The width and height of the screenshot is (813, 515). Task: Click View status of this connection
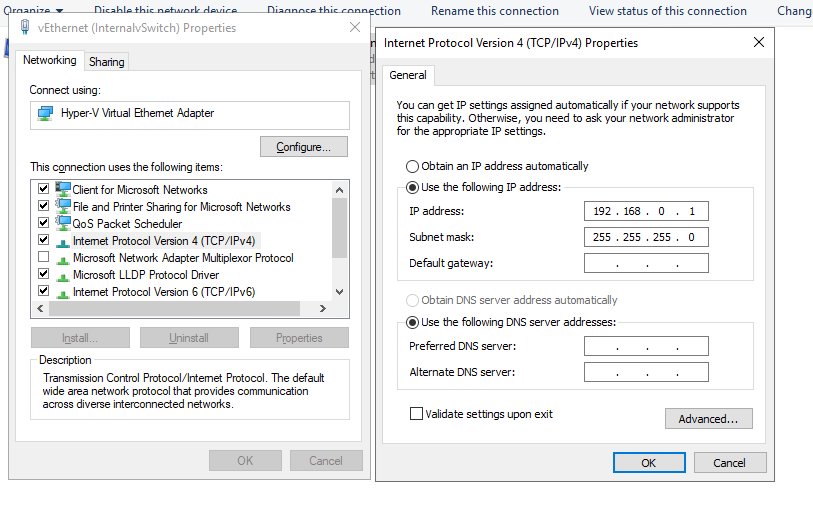(667, 11)
